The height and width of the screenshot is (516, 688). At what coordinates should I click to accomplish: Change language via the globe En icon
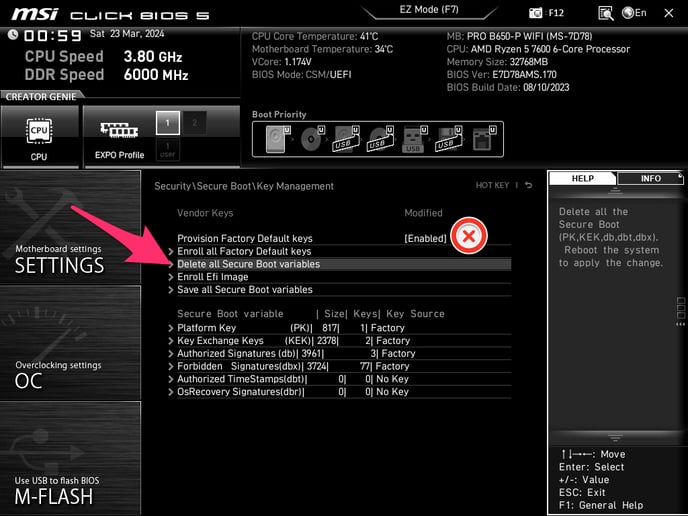pos(634,13)
